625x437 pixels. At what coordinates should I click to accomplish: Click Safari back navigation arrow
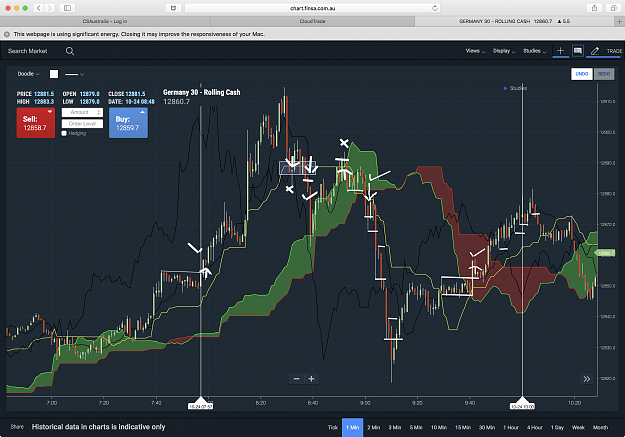[x=39, y=8]
